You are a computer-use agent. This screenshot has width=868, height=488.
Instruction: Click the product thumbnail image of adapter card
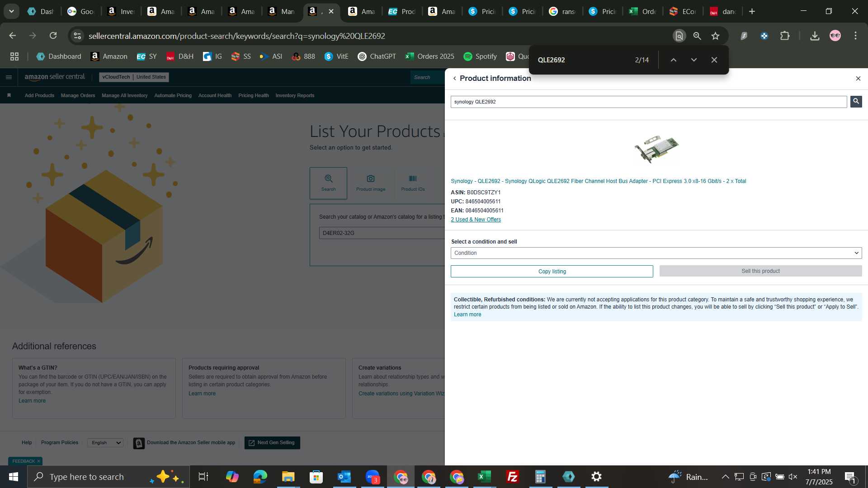656,149
